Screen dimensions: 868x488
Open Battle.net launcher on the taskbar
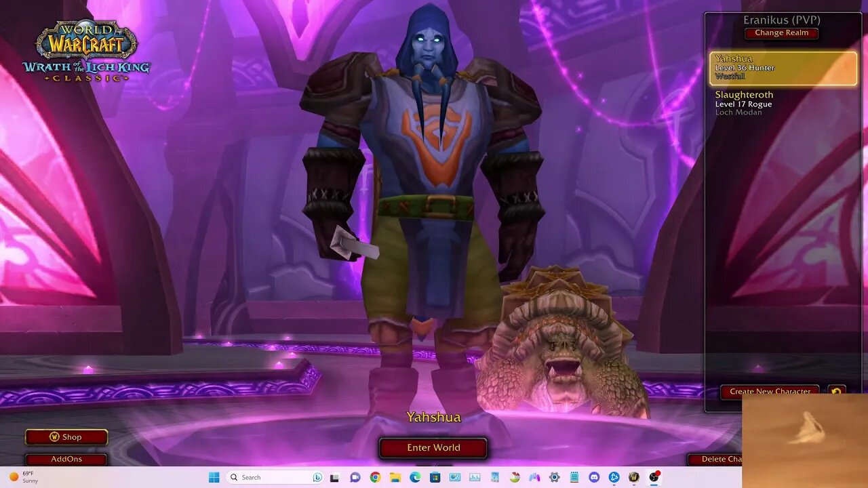click(614, 477)
